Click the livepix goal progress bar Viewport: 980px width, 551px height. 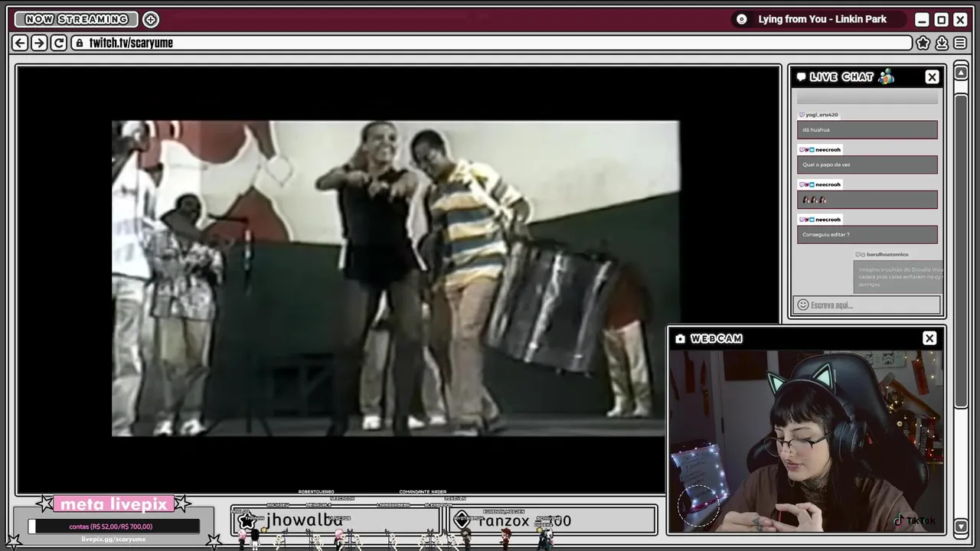pyautogui.click(x=113, y=527)
